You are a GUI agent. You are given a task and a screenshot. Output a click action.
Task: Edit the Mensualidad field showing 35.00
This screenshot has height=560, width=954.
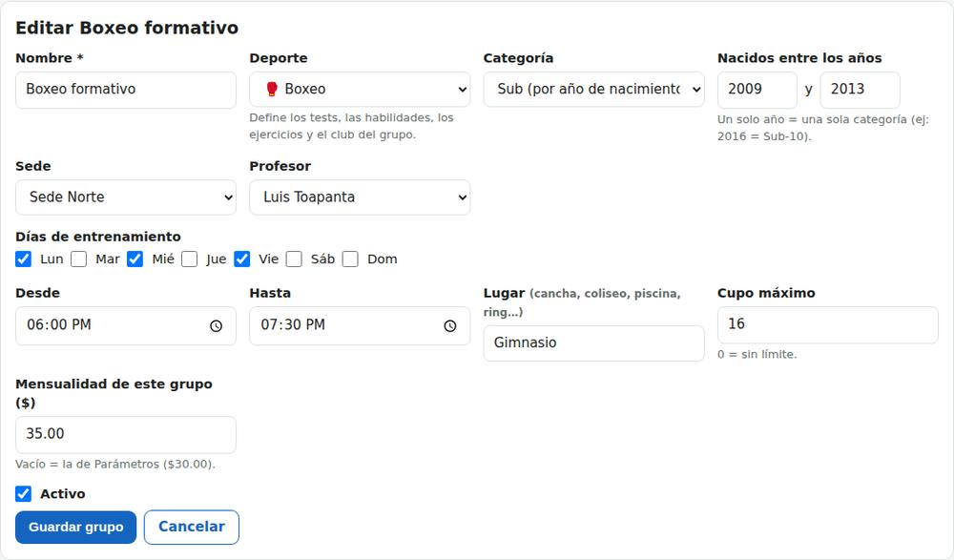tap(126, 435)
